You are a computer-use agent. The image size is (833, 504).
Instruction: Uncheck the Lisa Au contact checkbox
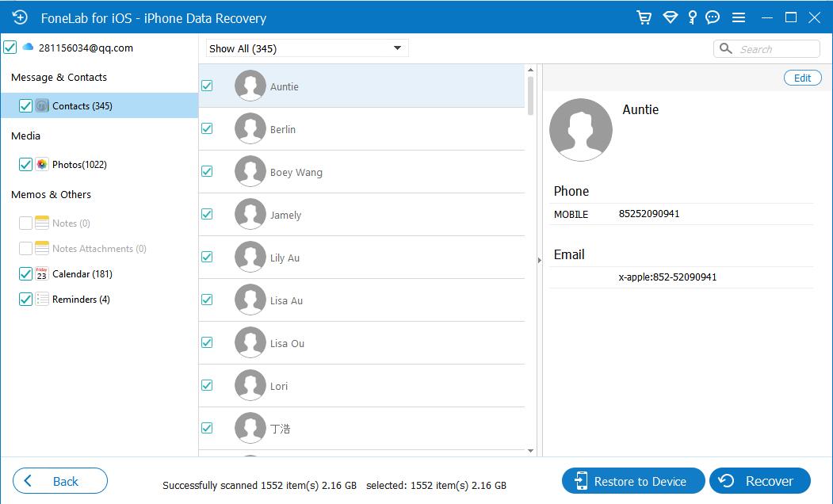click(x=207, y=300)
